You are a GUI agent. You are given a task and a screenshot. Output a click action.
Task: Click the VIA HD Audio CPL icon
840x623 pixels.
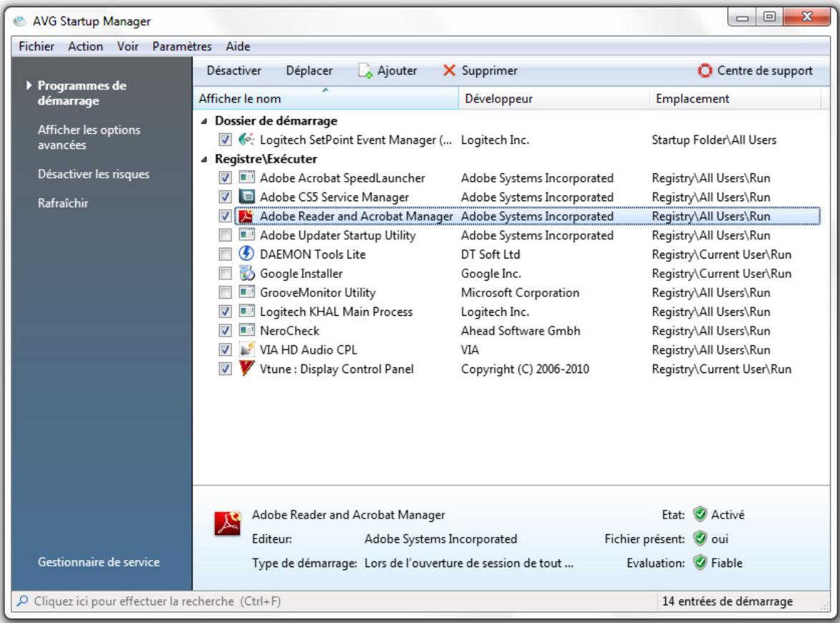(246, 349)
